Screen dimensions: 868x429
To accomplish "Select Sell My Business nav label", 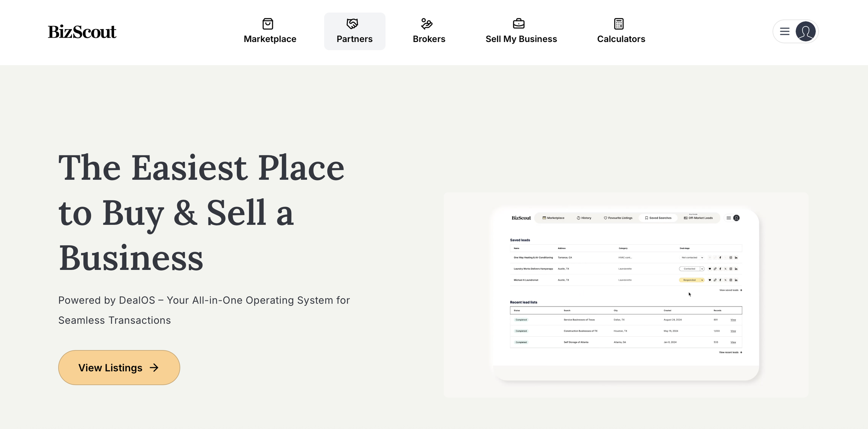I will [x=521, y=39].
